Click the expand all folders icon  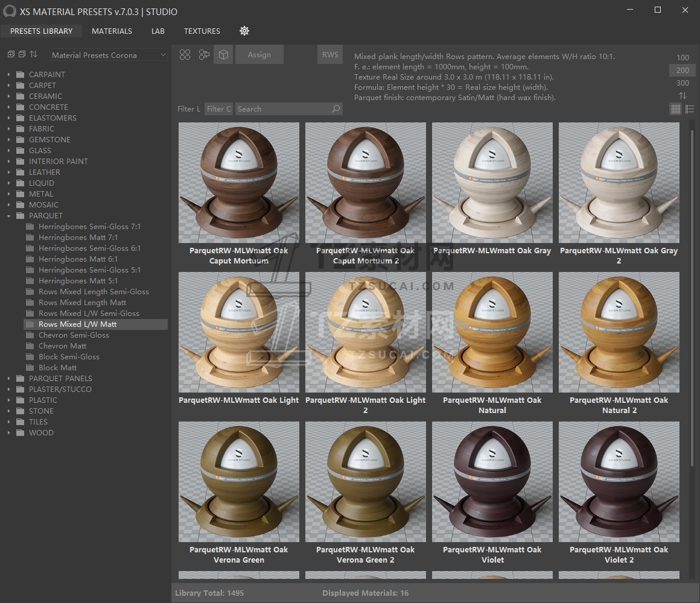[x=11, y=54]
